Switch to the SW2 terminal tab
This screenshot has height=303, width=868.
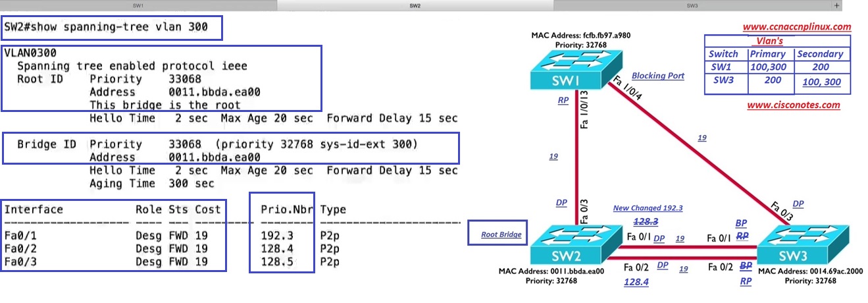415,5
